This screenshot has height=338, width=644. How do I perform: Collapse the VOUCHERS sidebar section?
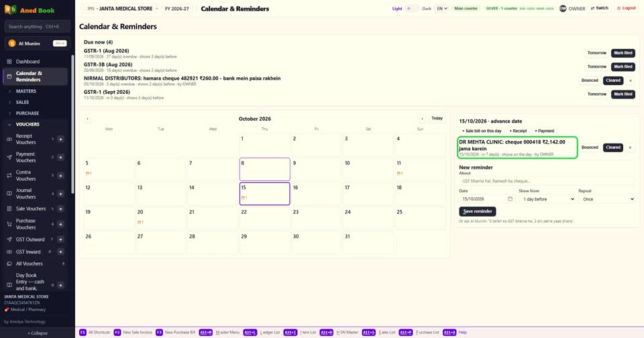35,125
